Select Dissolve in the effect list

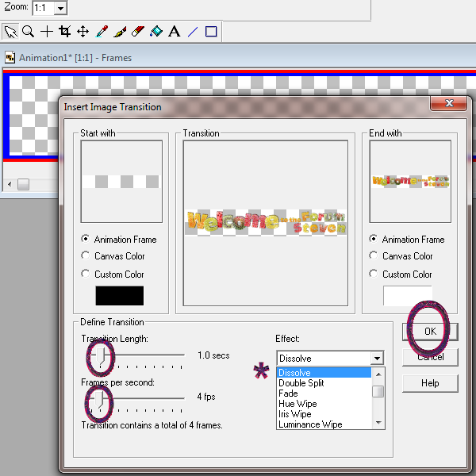pyautogui.click(x=324, y=373)
